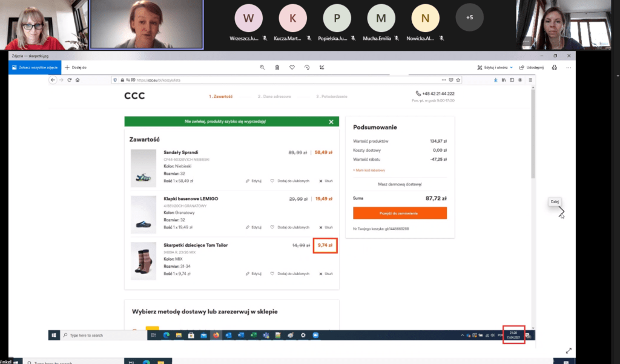The image size is (620, 364).
Task: Click the CCC logo
Action: 134,96
